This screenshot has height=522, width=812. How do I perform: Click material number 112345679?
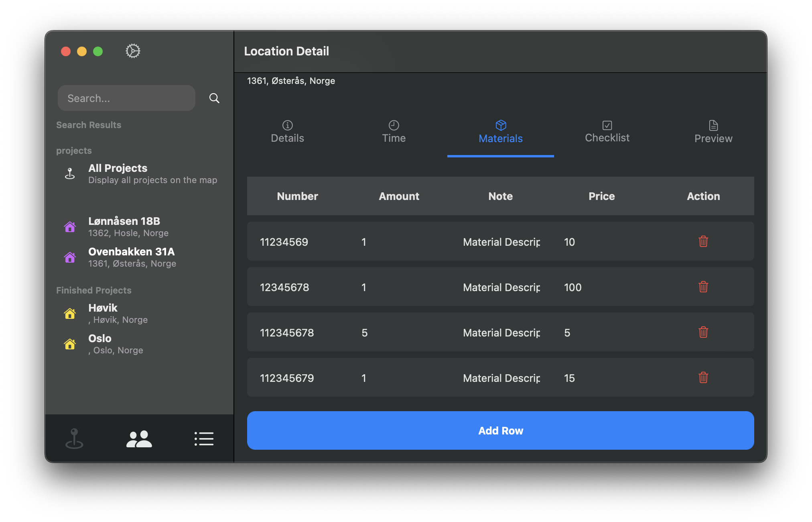pos(287,378)
